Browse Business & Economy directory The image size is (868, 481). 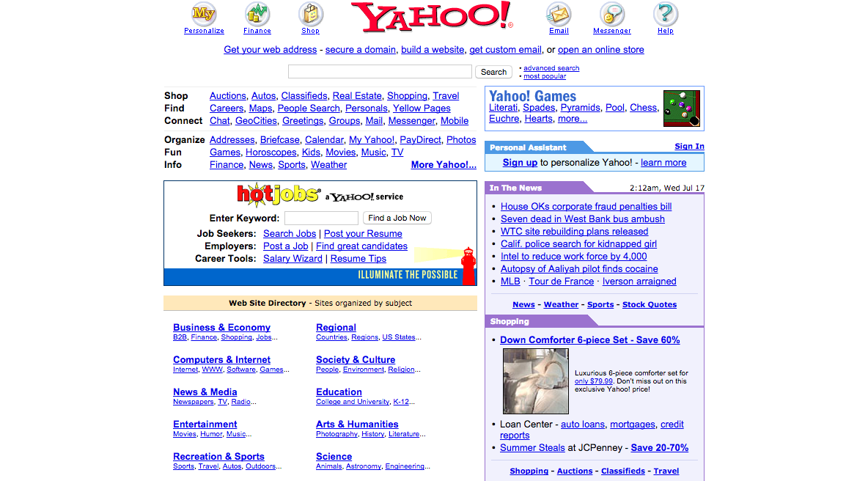[x=222, y=328]
